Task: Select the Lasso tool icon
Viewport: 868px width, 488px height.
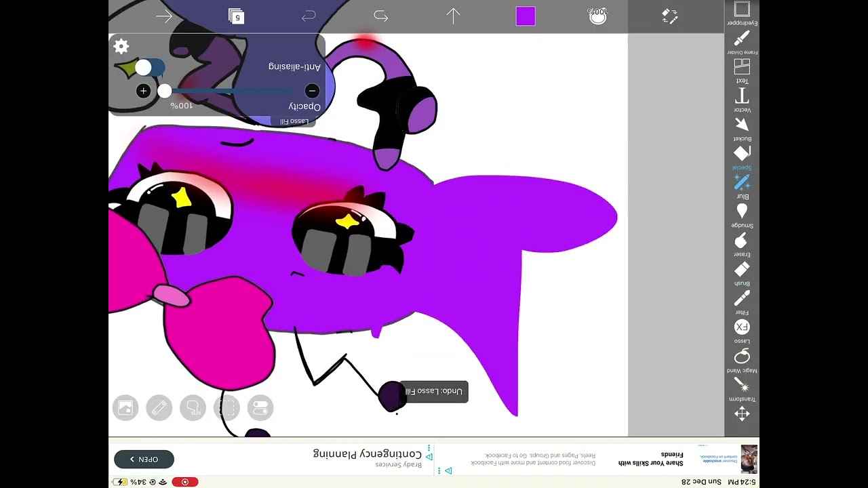Action: tap(742, 356)
